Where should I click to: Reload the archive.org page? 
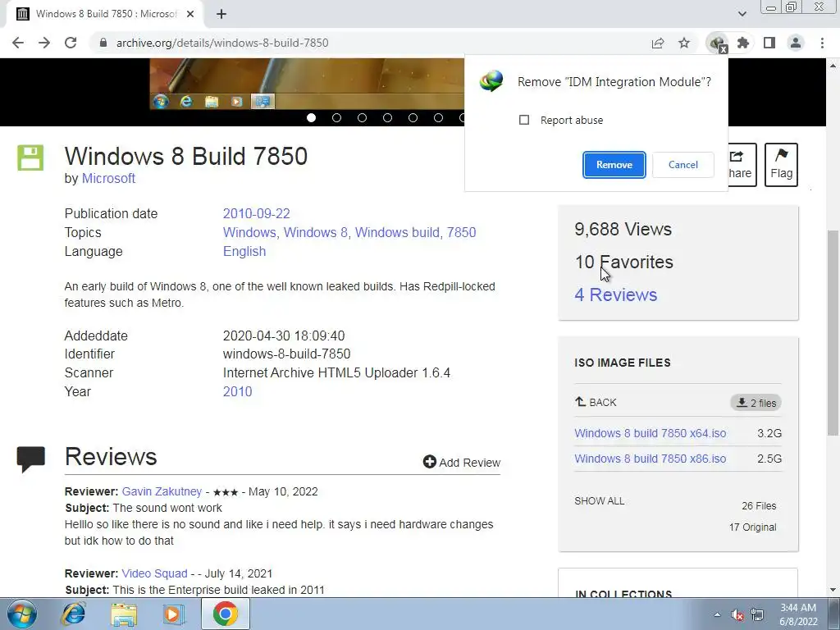point(71,43)
